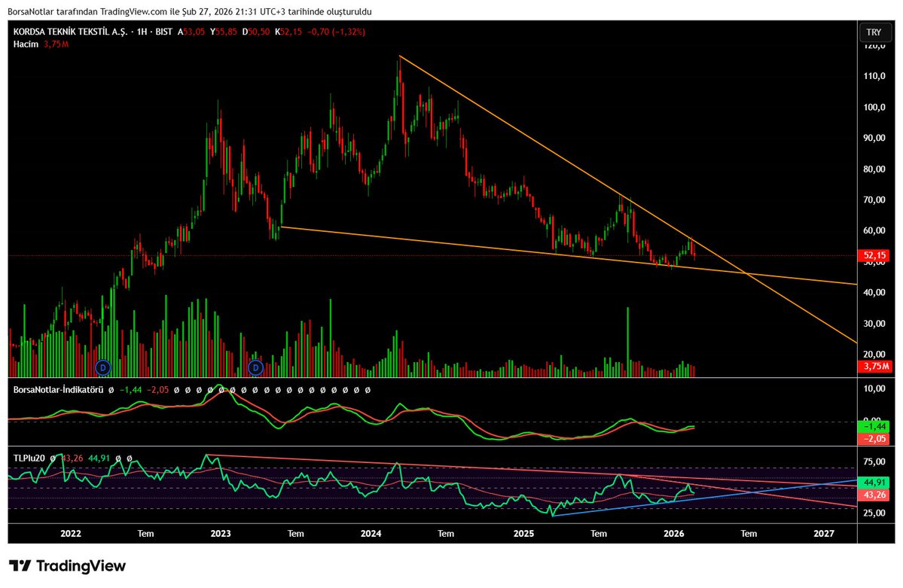This screenshot has width=903, height=588.
Task: Click the 43,26 value in TLPlu20 legend
Action: 72,459
